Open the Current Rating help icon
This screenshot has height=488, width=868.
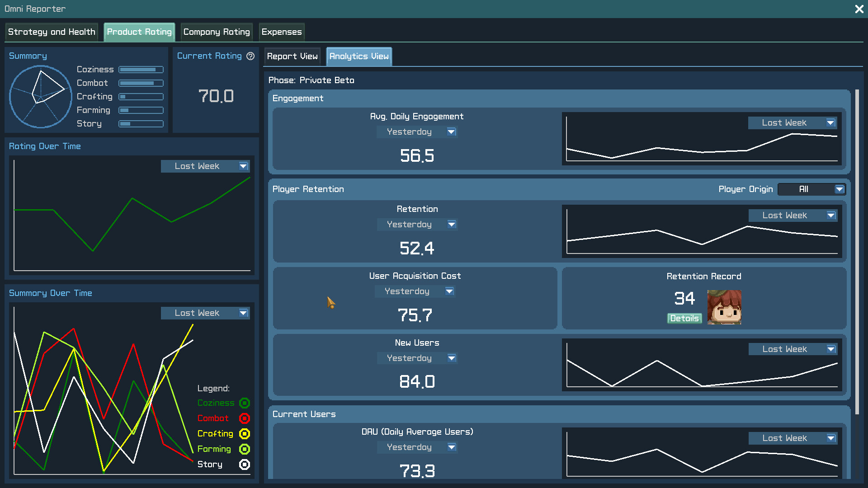pos(250,56)
